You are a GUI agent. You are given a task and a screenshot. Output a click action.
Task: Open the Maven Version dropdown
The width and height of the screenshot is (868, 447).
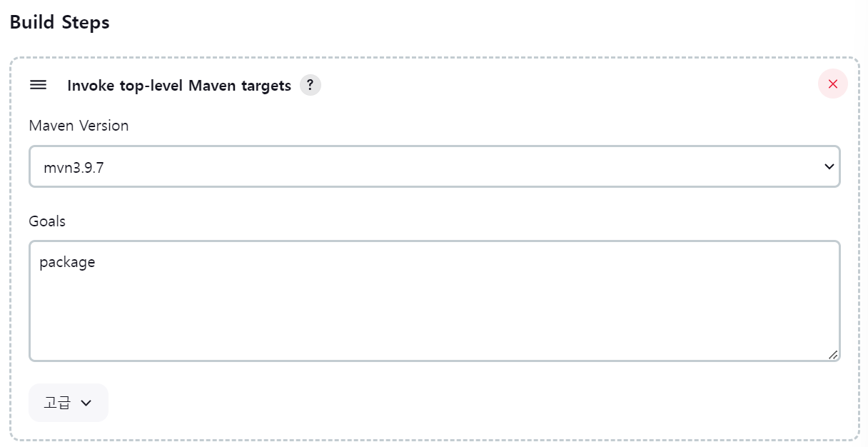click(434, 167)
